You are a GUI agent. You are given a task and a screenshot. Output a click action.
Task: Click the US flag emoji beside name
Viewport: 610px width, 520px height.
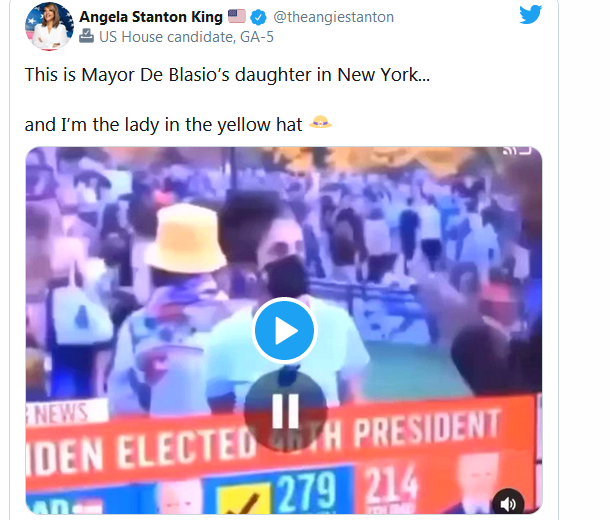237,16
